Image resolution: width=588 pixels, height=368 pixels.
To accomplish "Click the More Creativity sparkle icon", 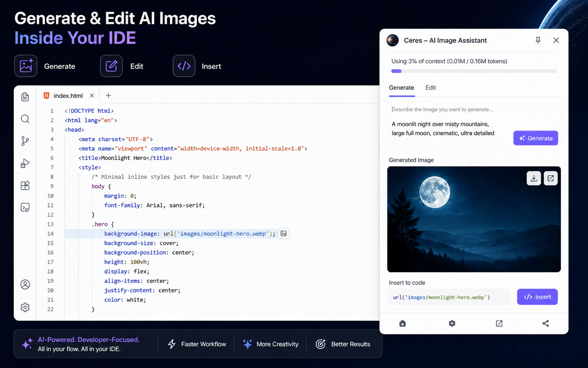I will (x=247, y=344).
